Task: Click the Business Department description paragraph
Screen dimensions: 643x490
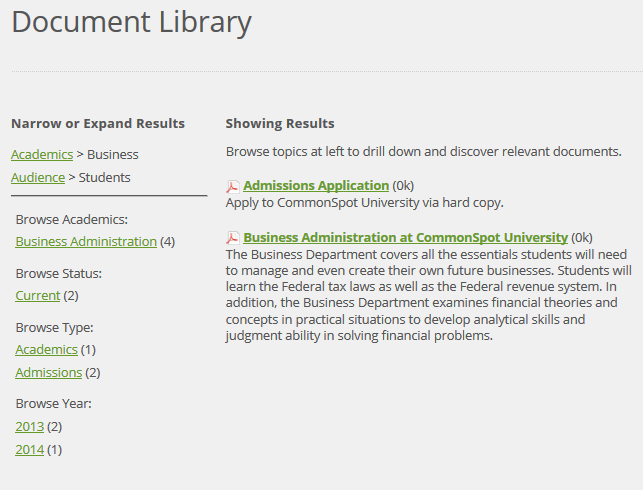Action: click(429, 295)
